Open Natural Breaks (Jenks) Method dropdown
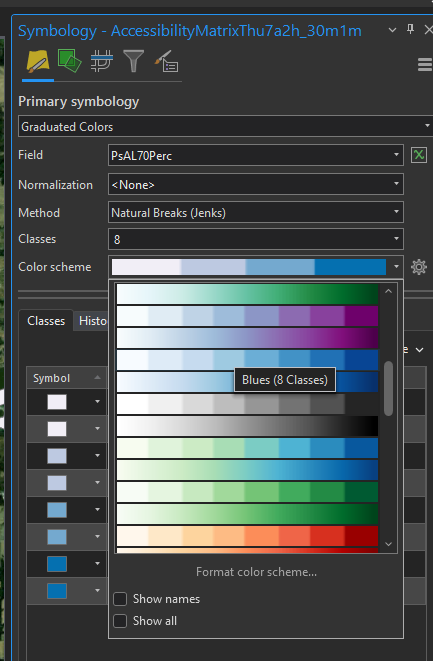 [x=255, y=212]
